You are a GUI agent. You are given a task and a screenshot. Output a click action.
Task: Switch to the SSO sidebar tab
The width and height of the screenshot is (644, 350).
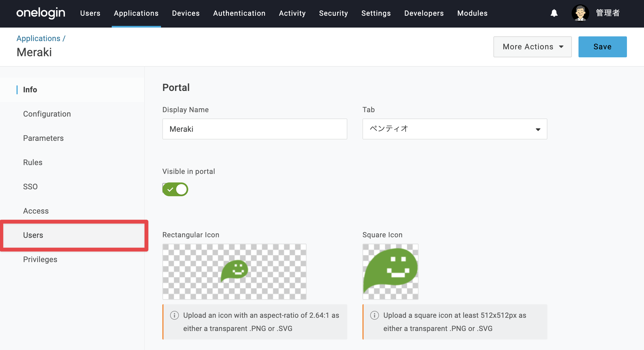tap(72, 187)
